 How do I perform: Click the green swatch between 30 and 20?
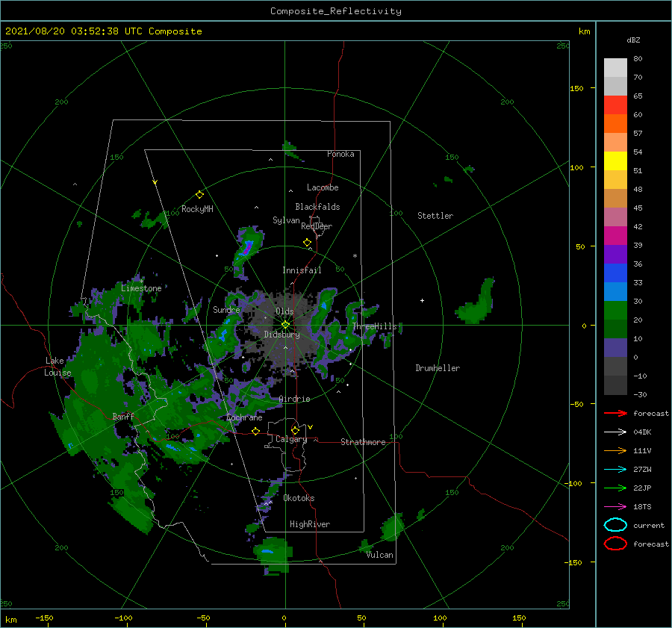615,311
